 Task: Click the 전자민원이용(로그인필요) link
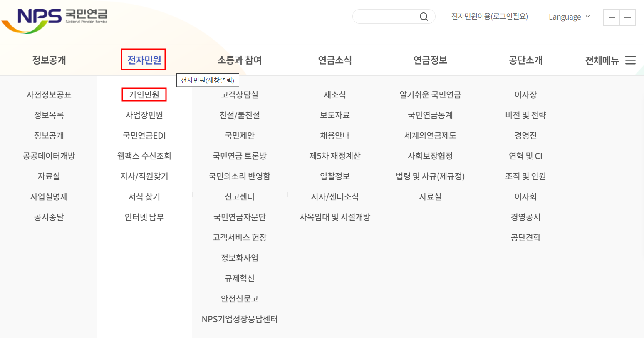point(489,16)
